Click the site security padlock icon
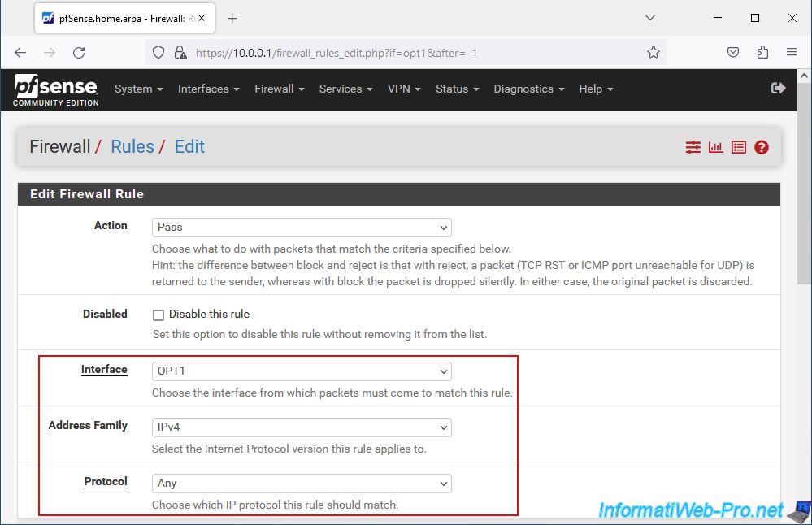 (x=180, y=52)
